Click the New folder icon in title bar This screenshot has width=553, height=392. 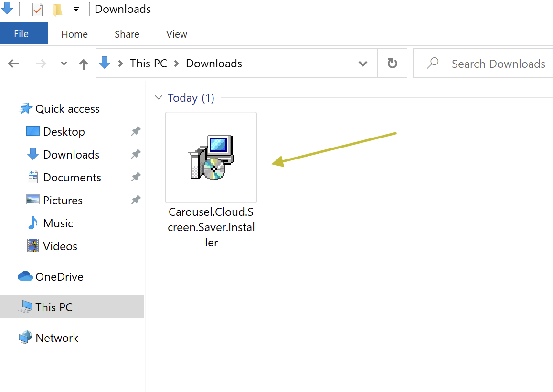(x=58, y=10)
